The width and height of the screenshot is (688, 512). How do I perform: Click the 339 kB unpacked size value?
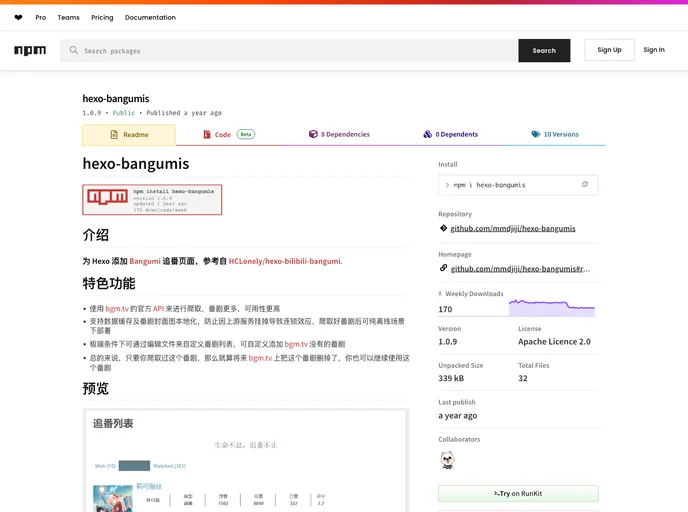point(451,378)
